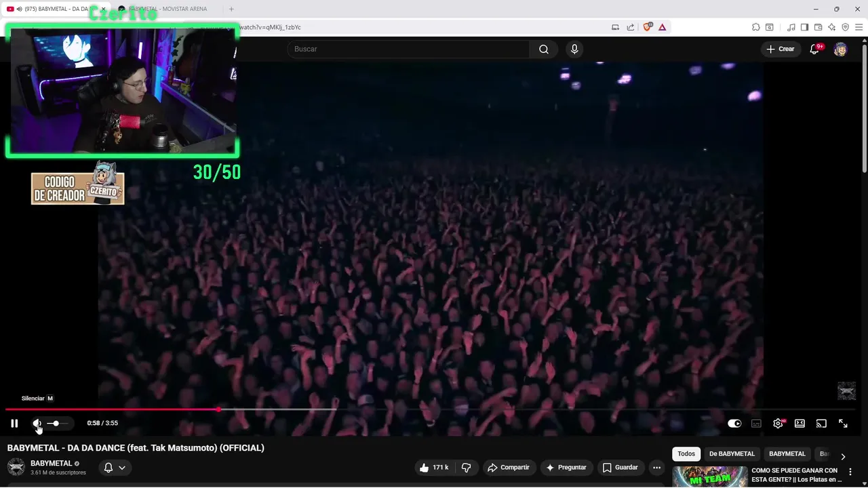This screenshot has width=868, height=488.
Task: Open a new browser tab
Action: point(231,9)
